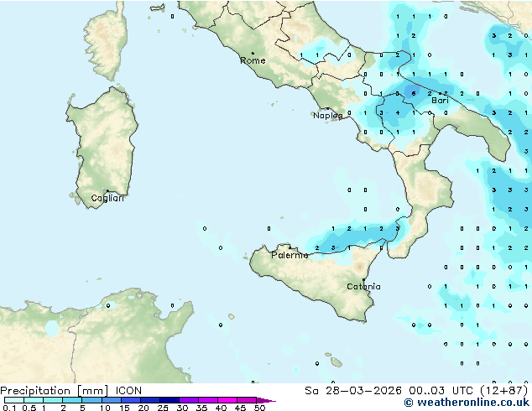
Task: Click the "ICON" model name text
Action: (x=128, y=391)
